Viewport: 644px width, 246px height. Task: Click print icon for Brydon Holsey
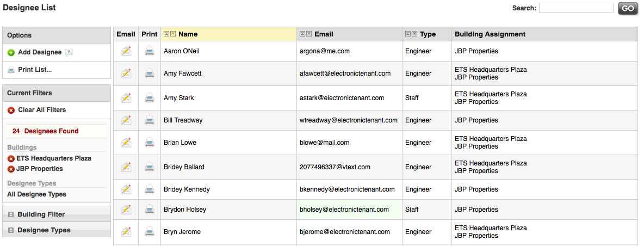point(150,210)
